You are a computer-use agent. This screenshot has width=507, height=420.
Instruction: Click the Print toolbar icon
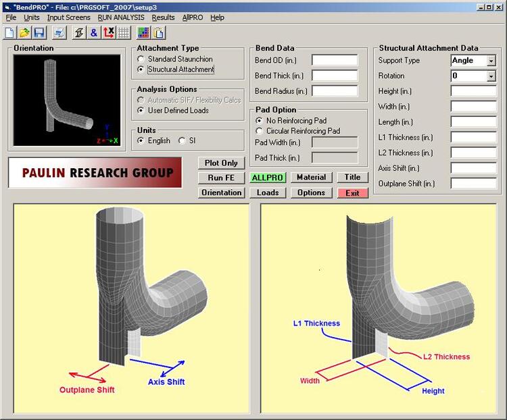(x=59, y=32)
